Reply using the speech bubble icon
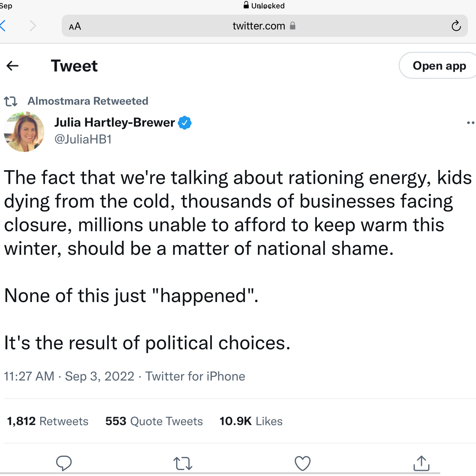This screenshot has width=476, height=476. (x=64, y=463)
